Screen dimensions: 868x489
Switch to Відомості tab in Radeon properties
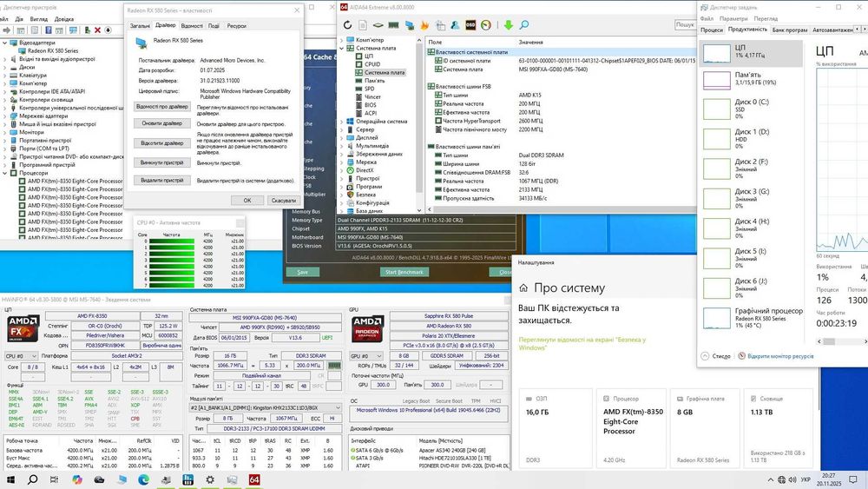(192, 26)
